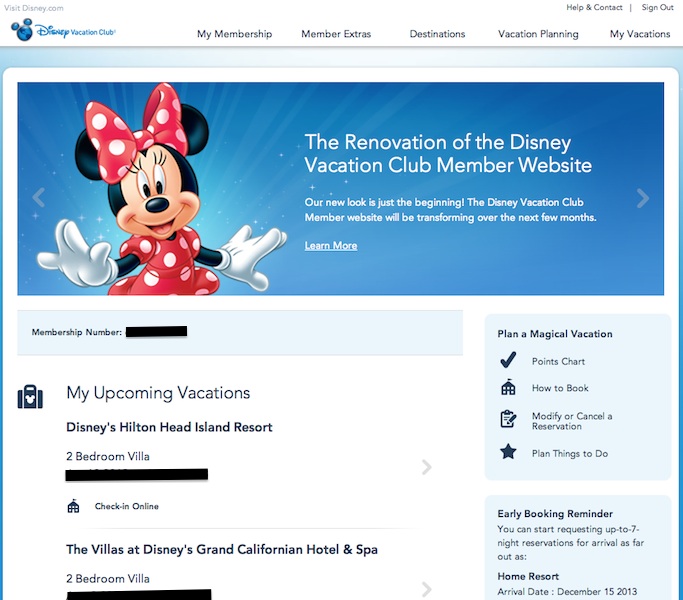Click the Home Resort label

[x=528, y=576]
